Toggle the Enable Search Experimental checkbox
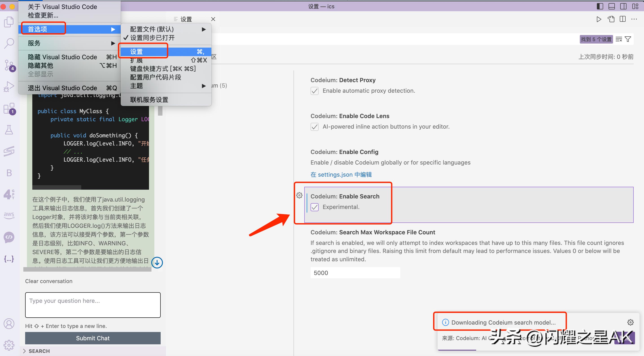This screenshot has width=644, height=356. [315, 207]
